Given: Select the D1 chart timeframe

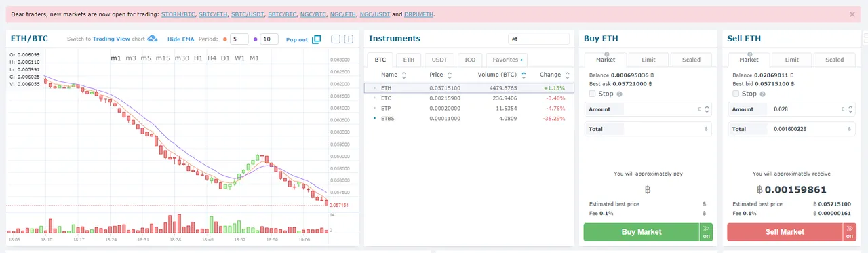Looking at the screenshot, I should pos(226,58).
